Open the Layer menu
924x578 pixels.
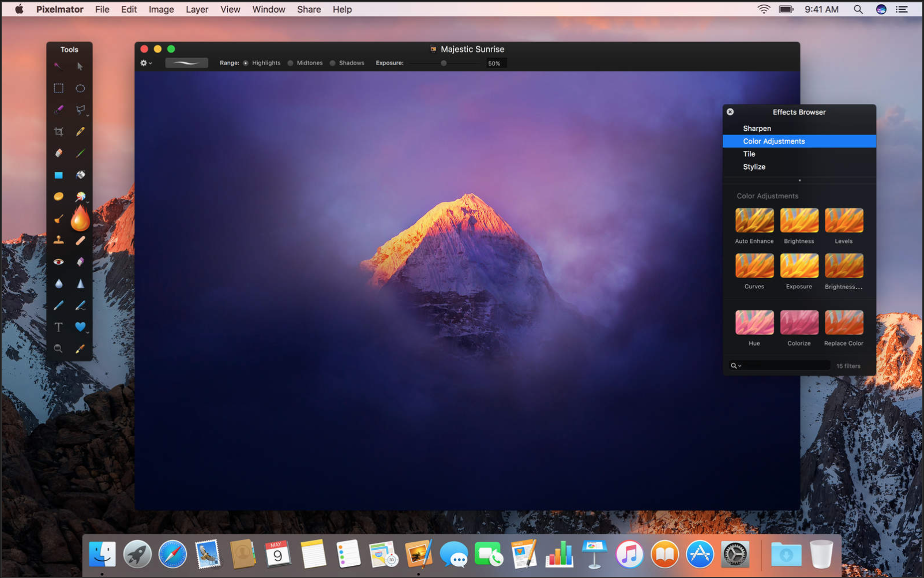[x=197, y=9]
